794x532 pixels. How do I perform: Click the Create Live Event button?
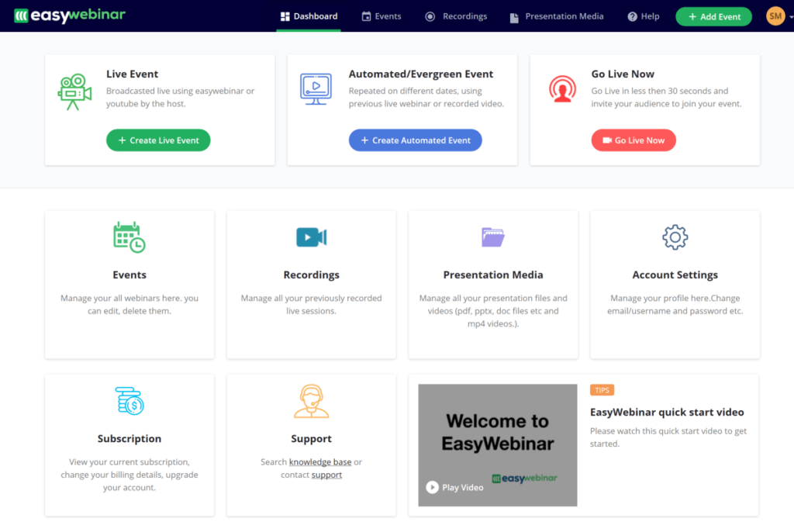pyautogui.click(x=158, y=140)
